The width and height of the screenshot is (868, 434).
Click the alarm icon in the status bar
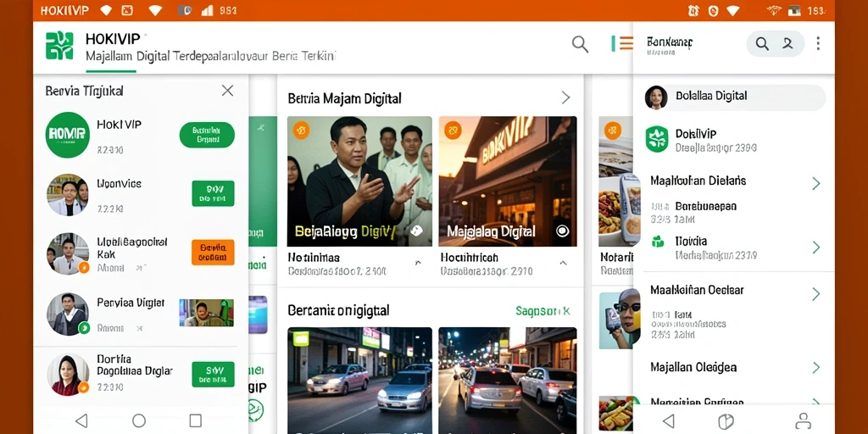(x=693, y=10)
